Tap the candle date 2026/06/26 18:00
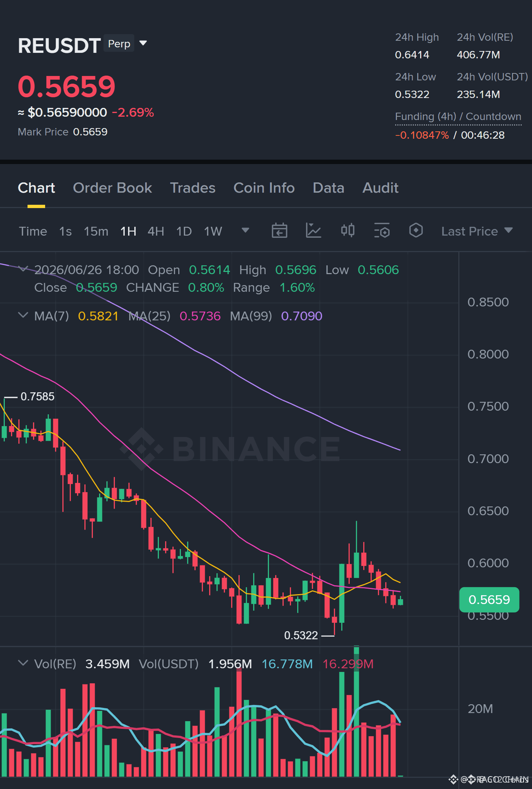The width and height of the screenshot is (532, 789). pos(87,270)
